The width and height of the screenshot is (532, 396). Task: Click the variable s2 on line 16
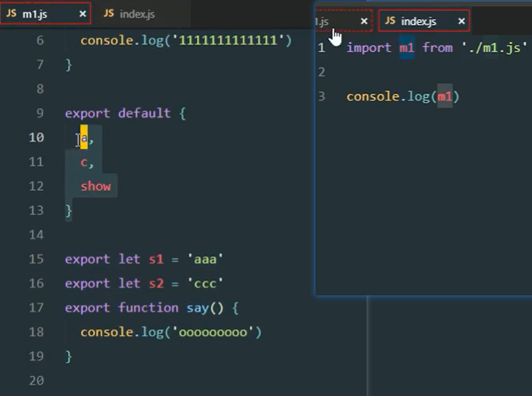tap(156, 283)
